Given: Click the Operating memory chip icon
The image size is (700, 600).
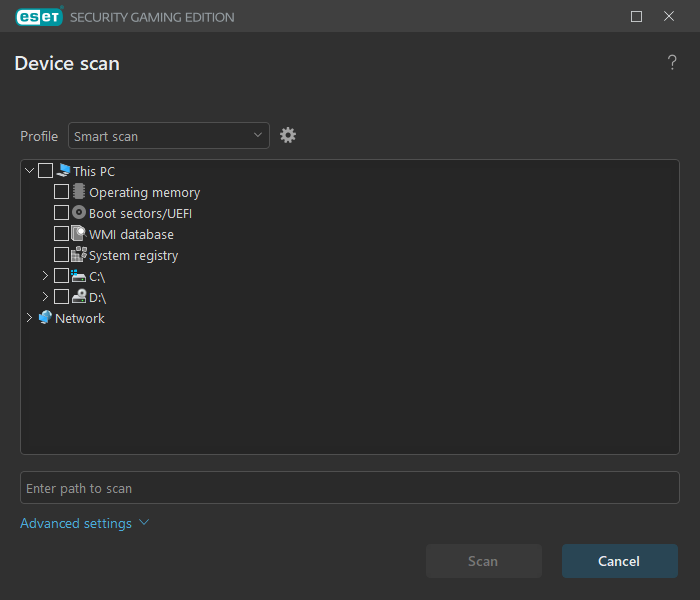Looking at the screenshot, I should click(79, 191).
